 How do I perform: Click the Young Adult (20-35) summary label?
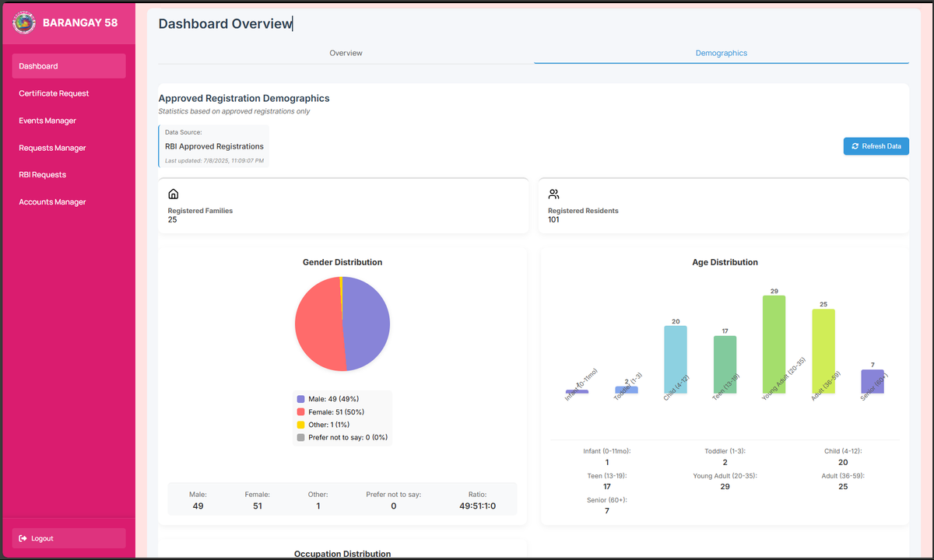pos(725,475)
